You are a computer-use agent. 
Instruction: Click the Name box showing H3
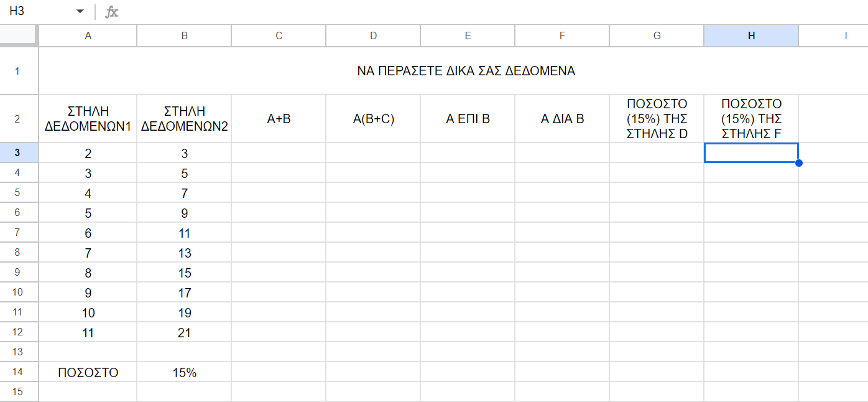[x=37, y=12]
